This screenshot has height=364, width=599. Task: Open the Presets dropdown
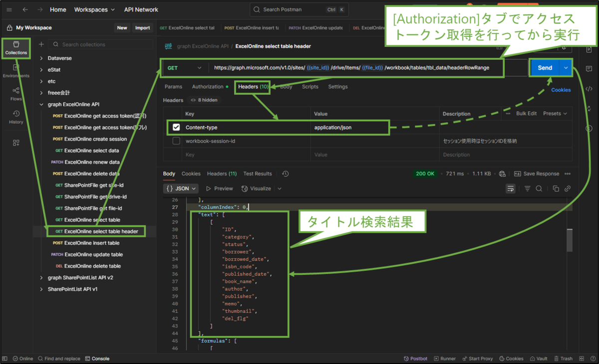[x=555, y=114]
